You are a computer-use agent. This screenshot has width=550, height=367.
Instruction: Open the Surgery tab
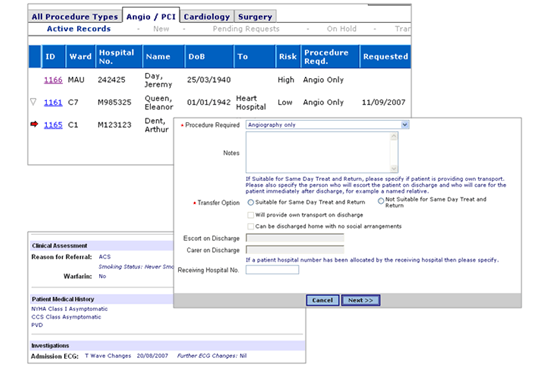(x=255, y=16)
